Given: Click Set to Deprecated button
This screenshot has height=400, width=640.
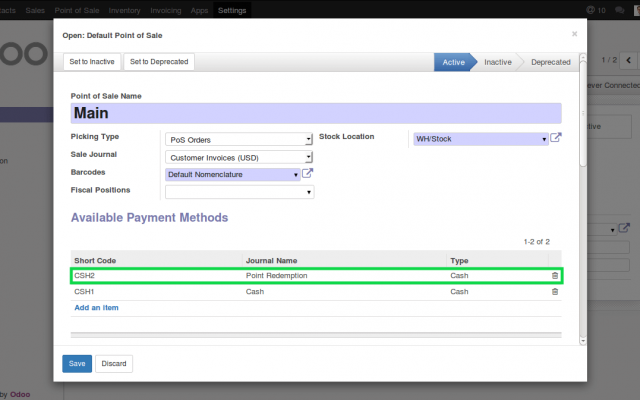Looking at the screenshot, I should (159, 62).
